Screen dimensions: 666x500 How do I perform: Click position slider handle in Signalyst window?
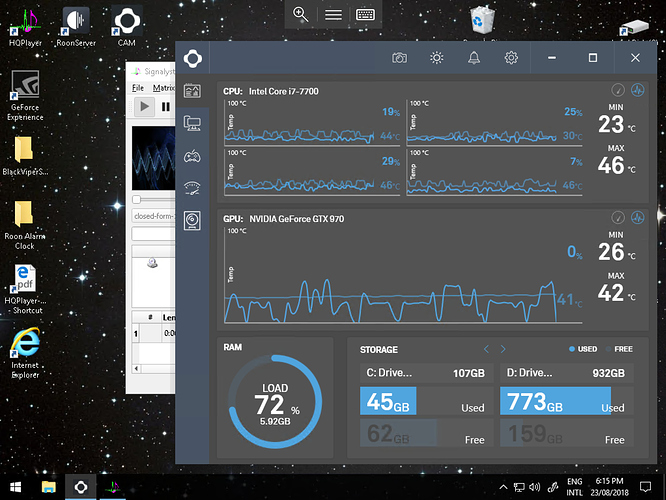click(136, 199)
